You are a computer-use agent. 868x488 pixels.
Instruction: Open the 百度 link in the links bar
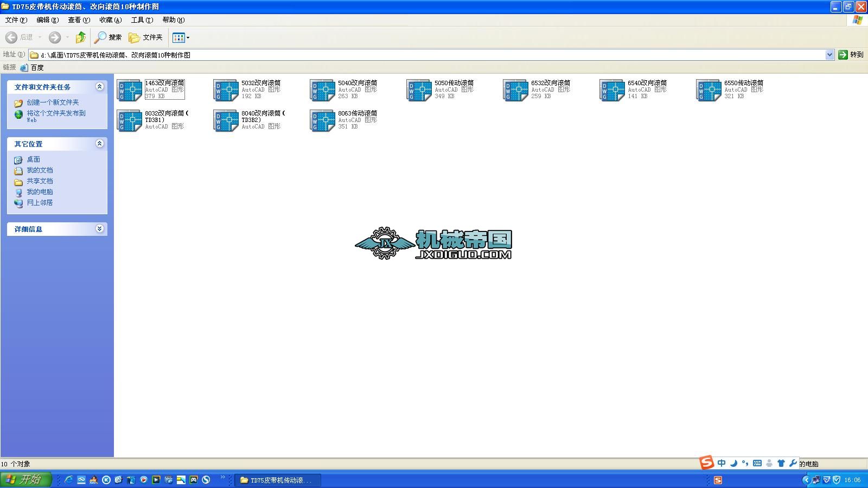click(x=38, y=67)
